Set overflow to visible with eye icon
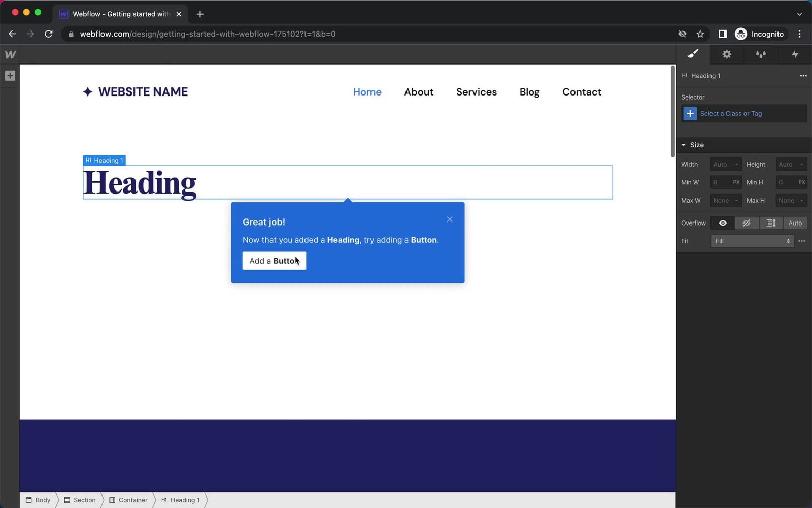The width and height of the screenshot is (812, 508). (x=723, y=223)
